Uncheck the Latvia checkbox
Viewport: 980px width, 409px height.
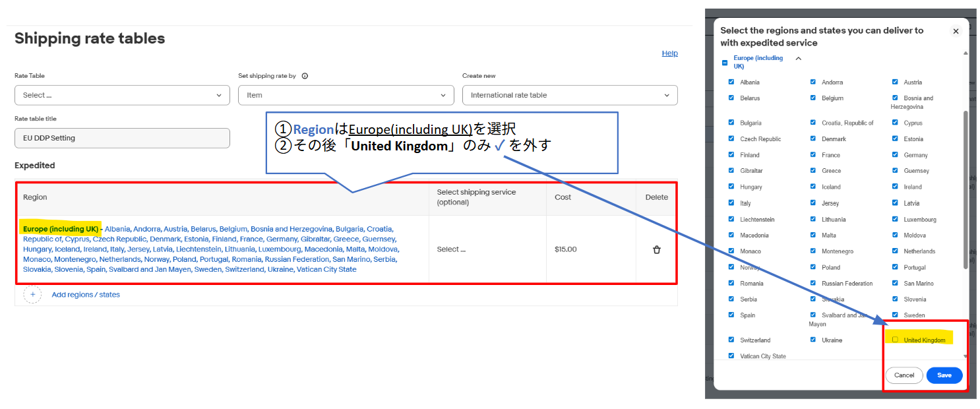click(x=895, y=203)
